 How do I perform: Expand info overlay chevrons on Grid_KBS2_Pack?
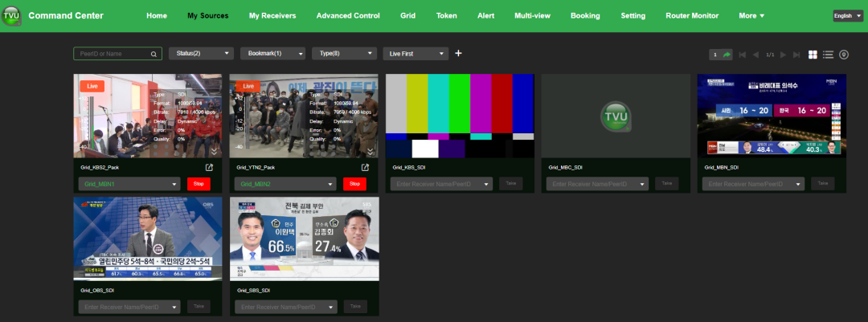215,151
